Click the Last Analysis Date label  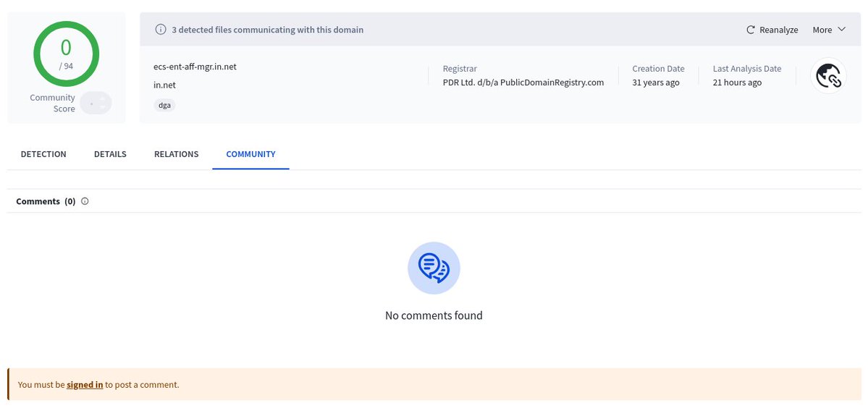coord(747,69)
